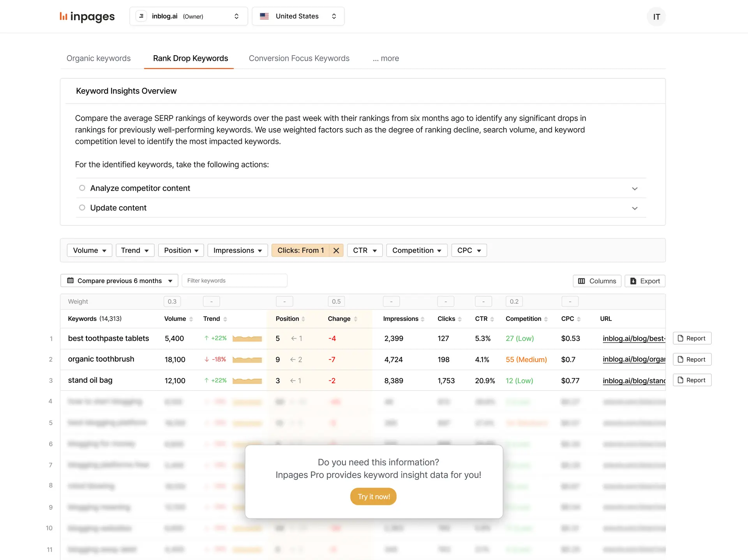Expand the Update content section
748x560 pixels.
pyautogui.click(x=635, y=207)
